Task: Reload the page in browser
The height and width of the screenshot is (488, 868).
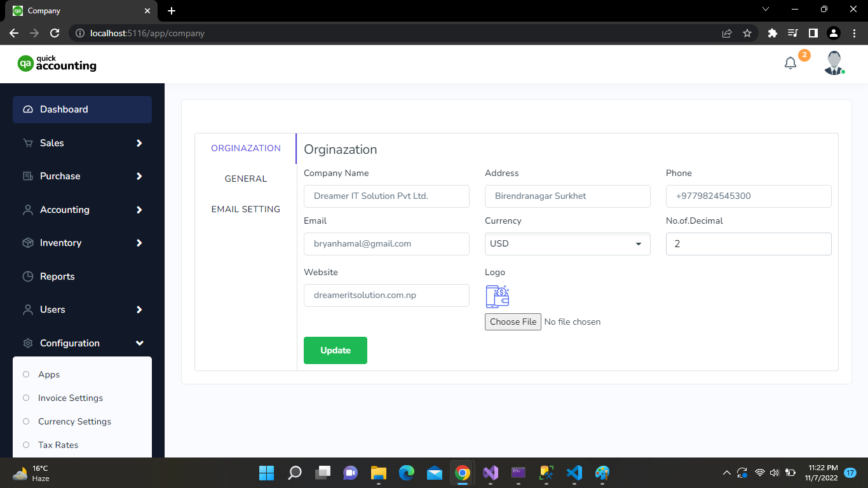Action: 55,33
